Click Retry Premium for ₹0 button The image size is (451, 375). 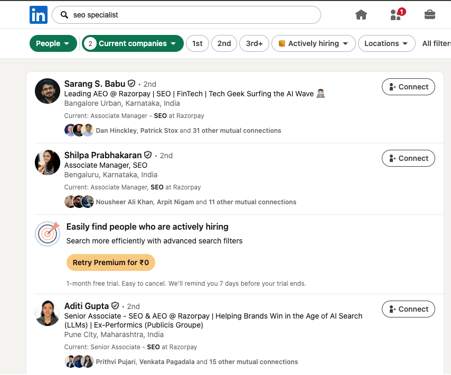[x=111, y=262]
